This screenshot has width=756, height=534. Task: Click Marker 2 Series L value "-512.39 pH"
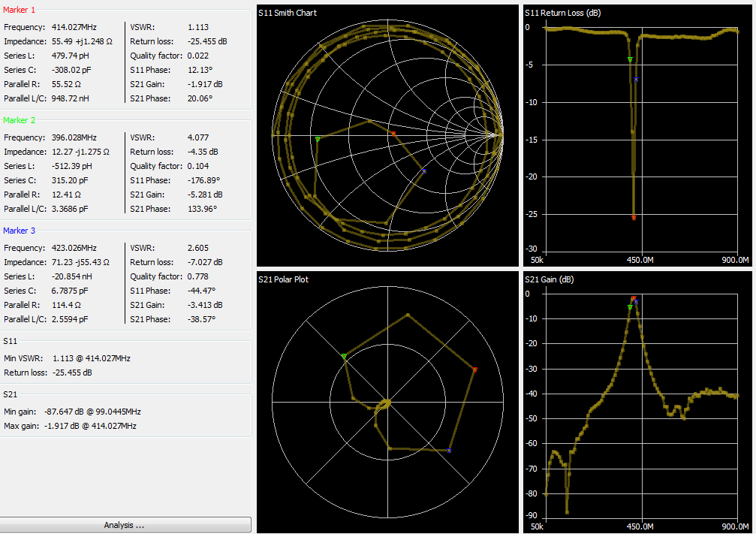72,166
